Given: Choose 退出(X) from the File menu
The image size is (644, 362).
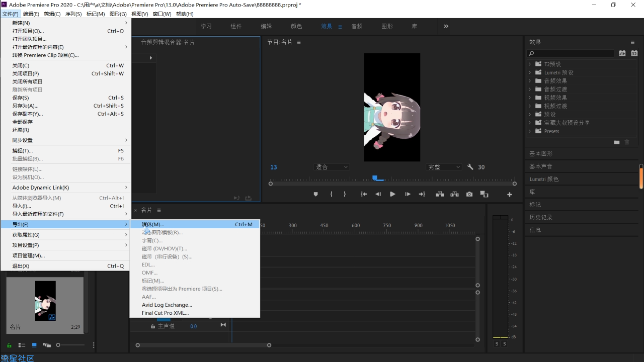Looking at the screenshot, I should pos(65,266).
